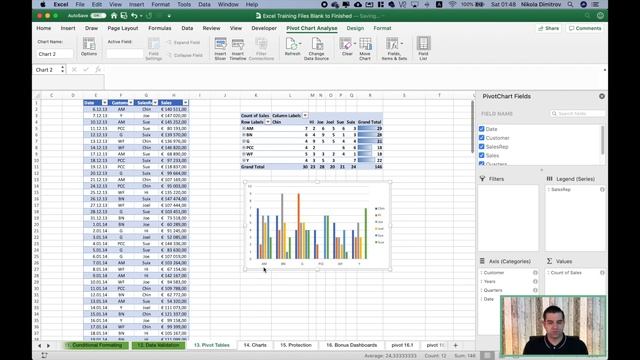
Task: Click the Home icon in title bar
Action: coord(114,16)
